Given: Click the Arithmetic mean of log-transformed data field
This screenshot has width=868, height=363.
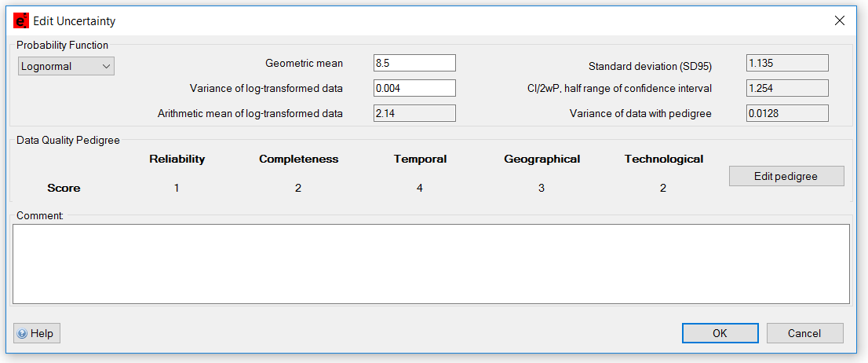Looking at the screenshot, I should 414,113.
